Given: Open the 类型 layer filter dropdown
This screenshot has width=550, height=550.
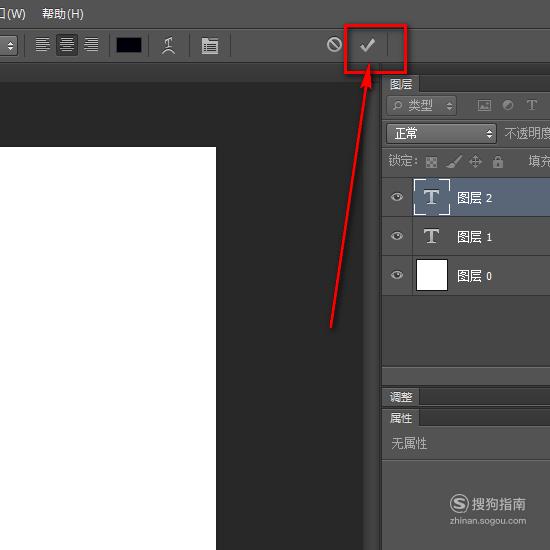Looking at the screenshot, I should point(421,105).
